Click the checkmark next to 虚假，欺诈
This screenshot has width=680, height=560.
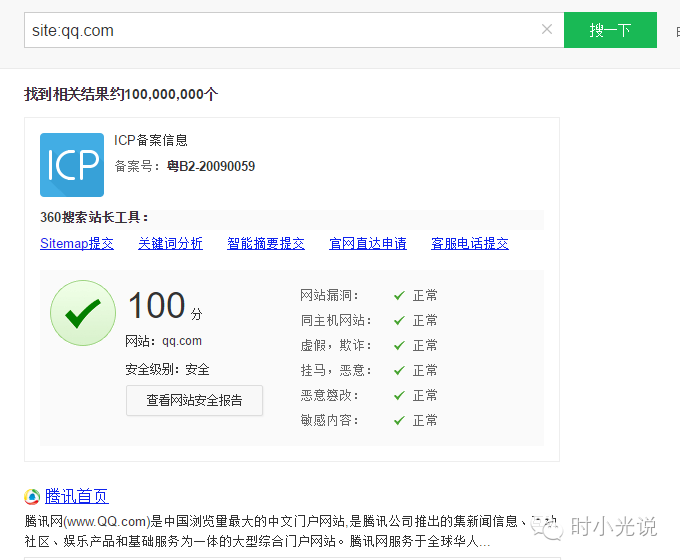click(x=399, y=346)
